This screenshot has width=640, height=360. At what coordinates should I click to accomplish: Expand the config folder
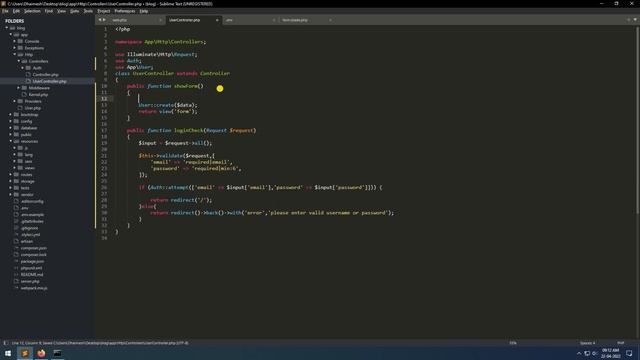[x=11, y=121]
